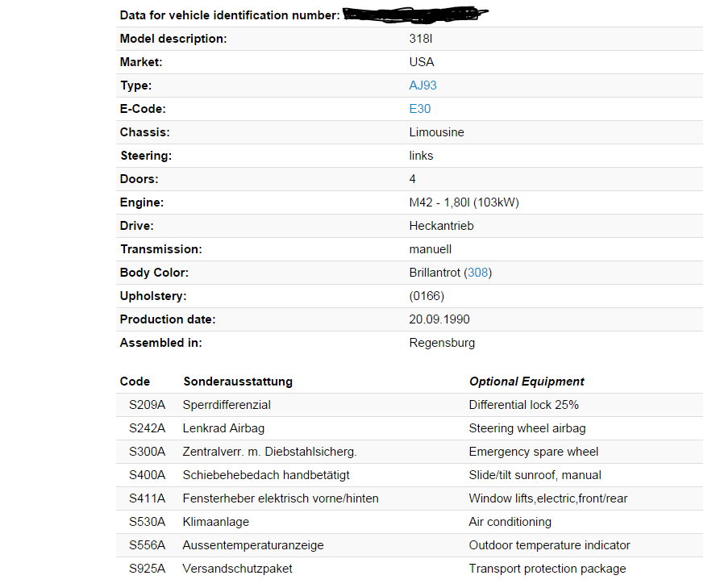Select the Regensburg assembly location
The height and width of the screenshot is (588, 716).
pos(442,343)
